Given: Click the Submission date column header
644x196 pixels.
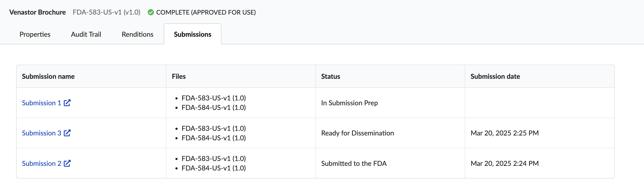Looking at the screenshot, I should (495, 76).
